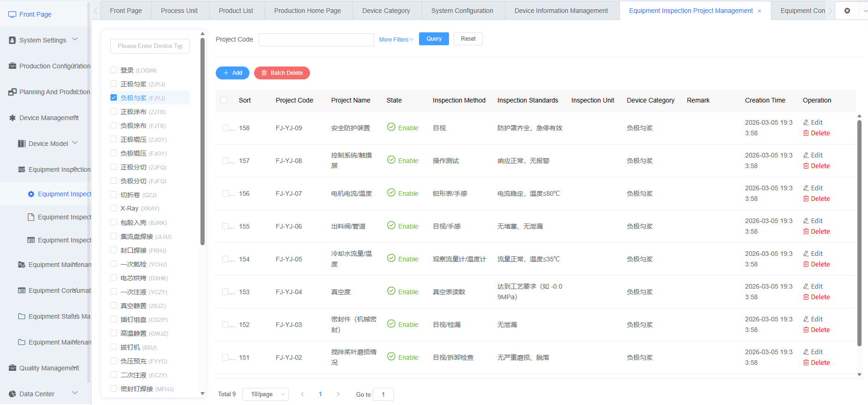This screenshot has width=868, height=405.
Task: Expand Data Center menu chevron
Action: (x=75, y=393)
